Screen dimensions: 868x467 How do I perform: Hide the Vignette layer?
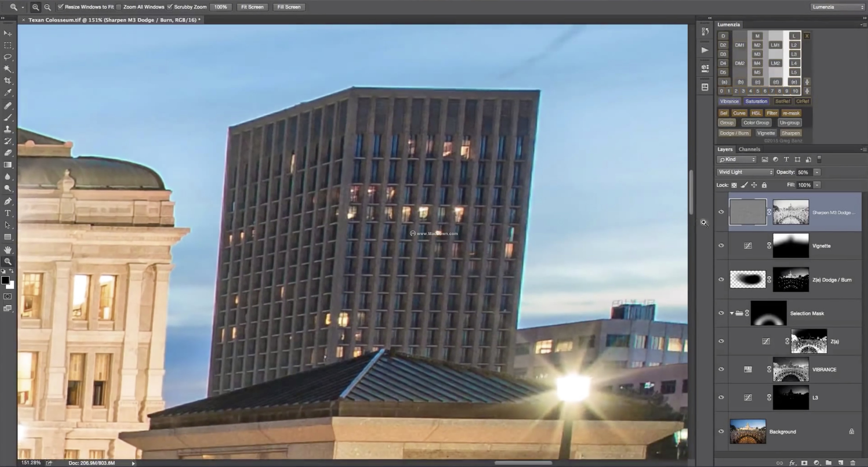point(721,246)
